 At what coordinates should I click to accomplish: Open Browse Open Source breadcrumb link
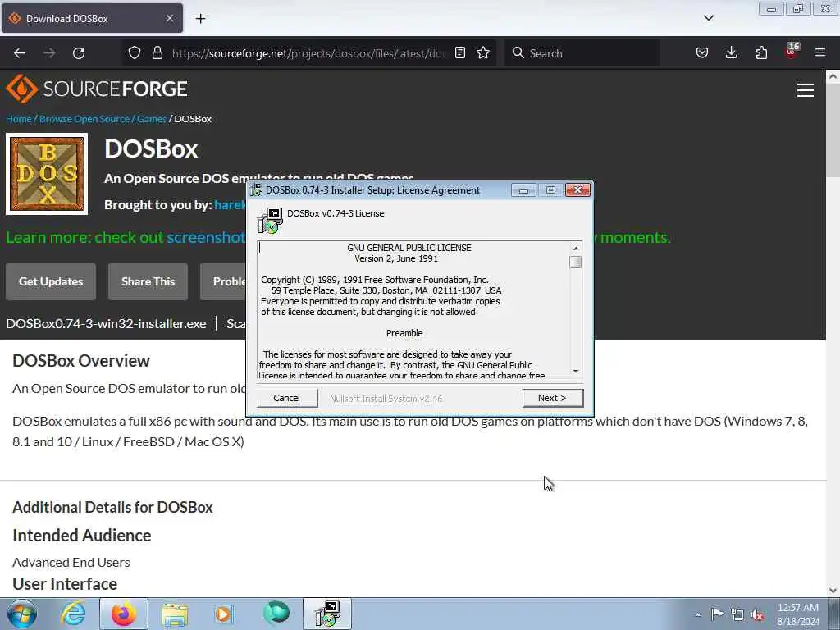click(84, 119)
